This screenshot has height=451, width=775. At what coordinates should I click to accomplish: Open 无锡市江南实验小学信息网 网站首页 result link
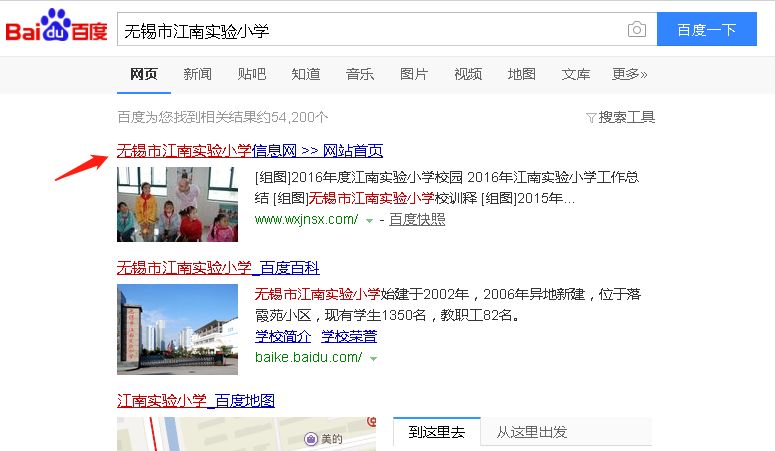pos(250,150)
